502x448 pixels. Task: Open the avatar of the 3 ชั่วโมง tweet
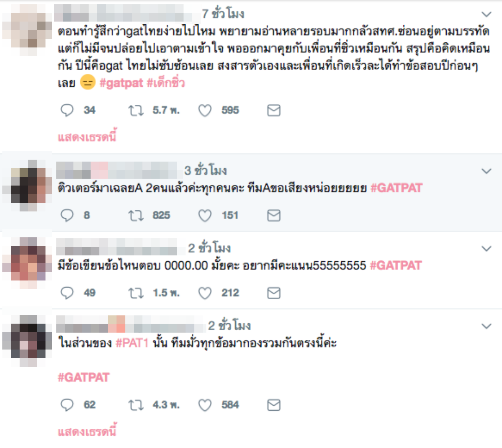27,185
